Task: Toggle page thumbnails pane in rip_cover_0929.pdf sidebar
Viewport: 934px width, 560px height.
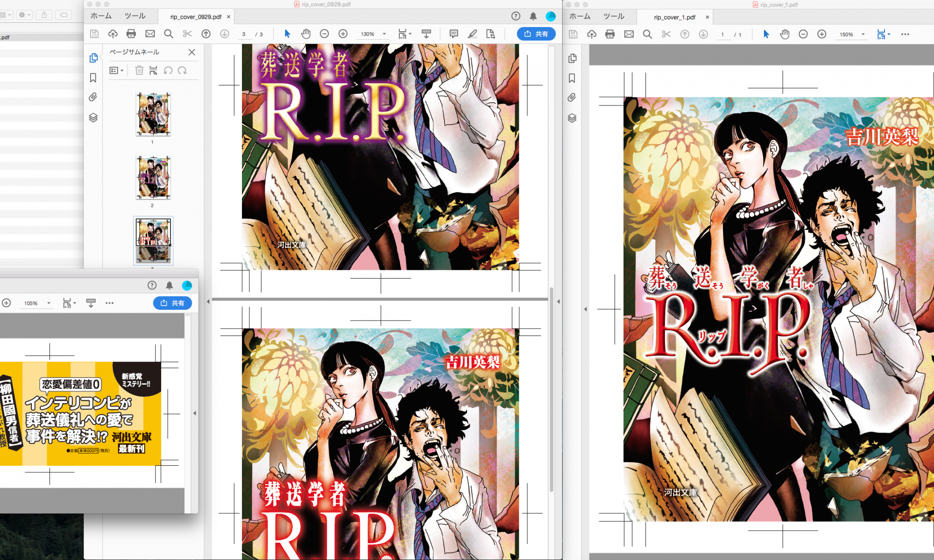Action: (x=93, y=58)
